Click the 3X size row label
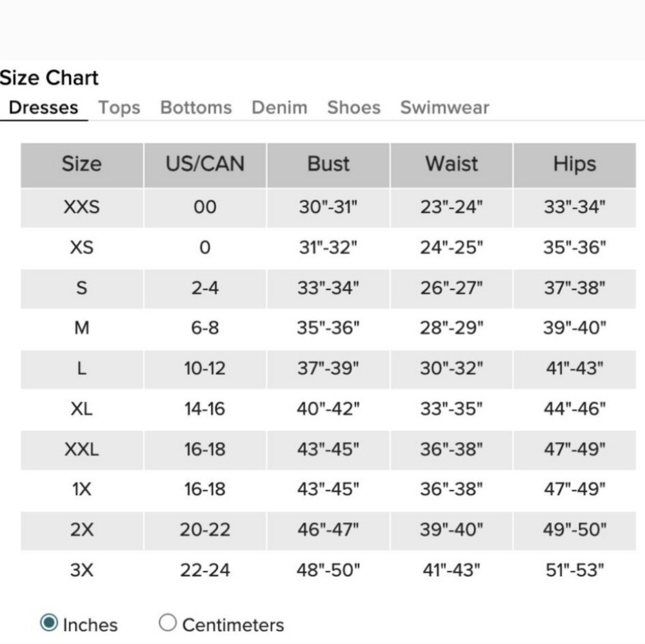The image size is (645, 644). (x=82, y=570)
